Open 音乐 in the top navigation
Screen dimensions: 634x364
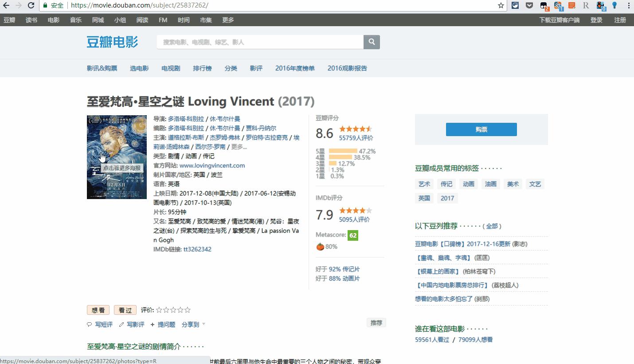76,20
